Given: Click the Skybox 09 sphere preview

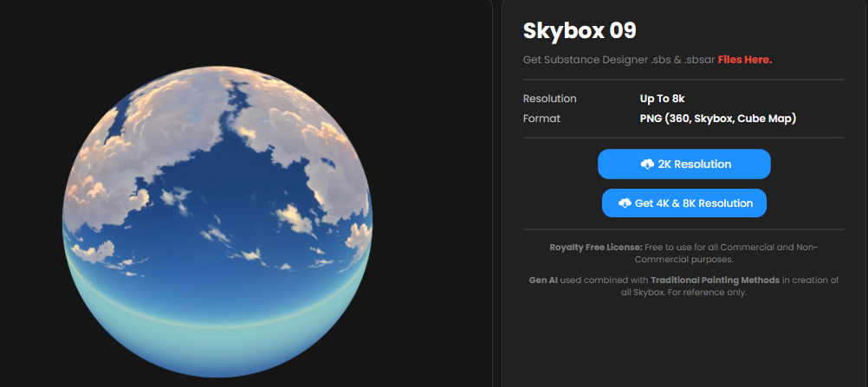Looking at the screenshot, I should (217, 222).
